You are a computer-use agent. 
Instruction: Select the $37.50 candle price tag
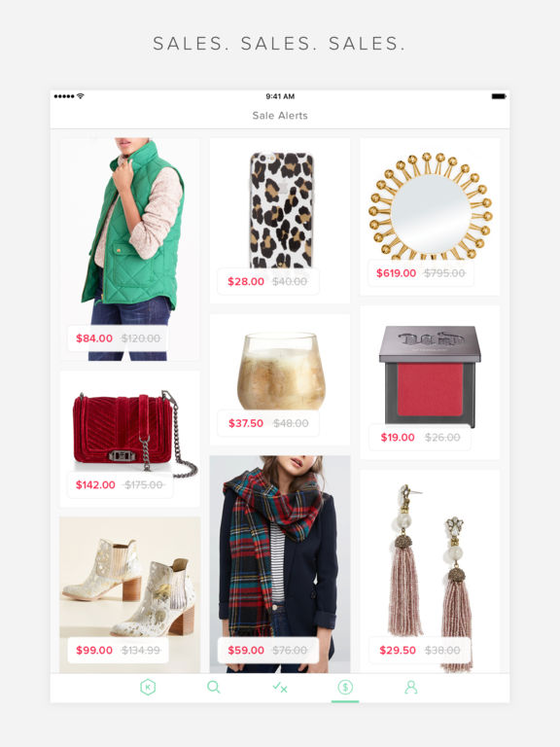[x=246, y=423]
